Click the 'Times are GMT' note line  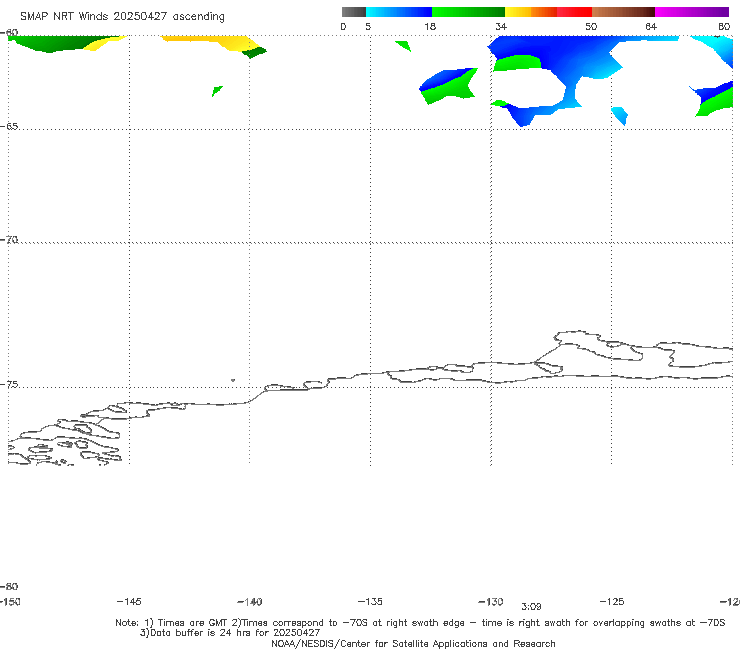pyautogui.click(x=420, y=623)
